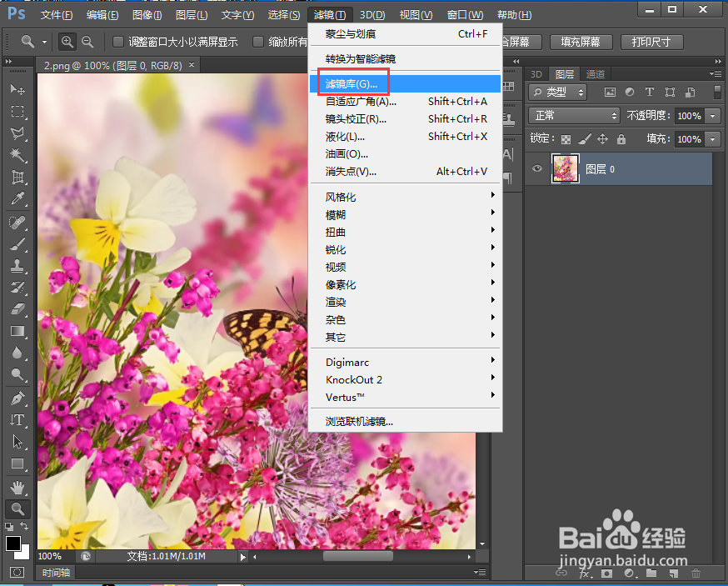Click Zoom In mode in options bar
Screen dimensions: 728x586
(x=67, y=42)
